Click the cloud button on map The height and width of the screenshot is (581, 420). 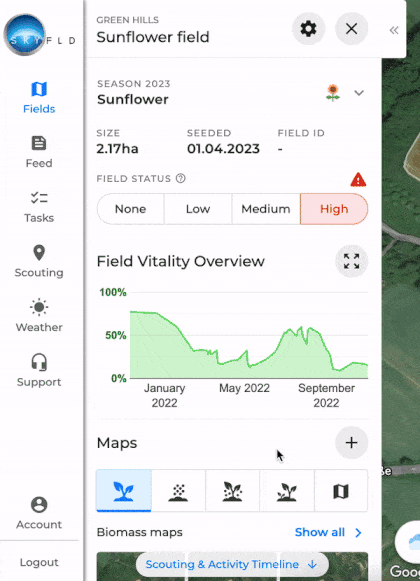409,542
